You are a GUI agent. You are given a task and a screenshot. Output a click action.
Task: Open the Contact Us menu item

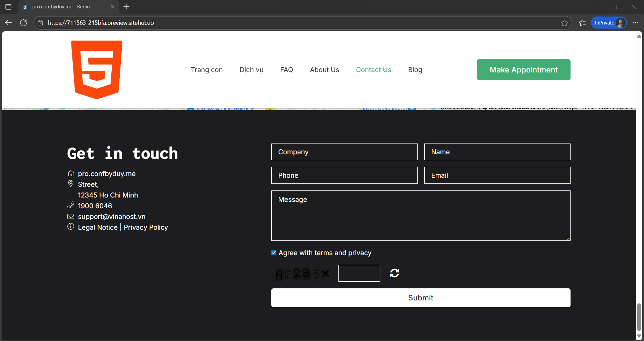coord(373,70)
